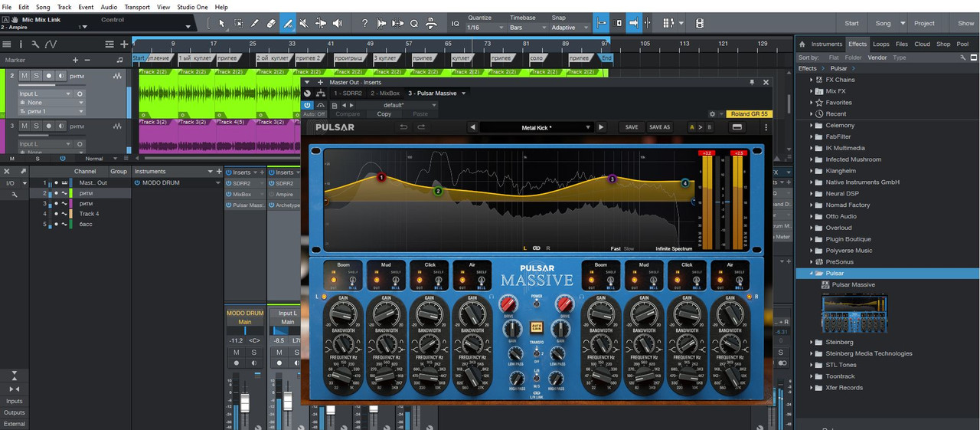Solo the ритм track 2

[37, 76]
